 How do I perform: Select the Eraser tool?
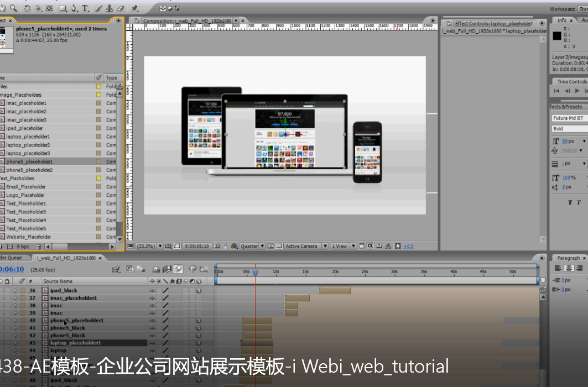click(x=121, y=8)
